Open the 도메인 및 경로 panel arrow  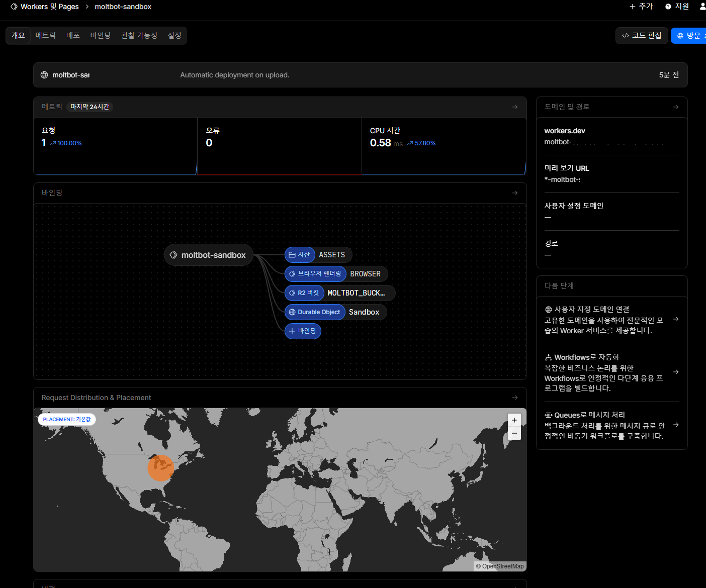(676, 107)
